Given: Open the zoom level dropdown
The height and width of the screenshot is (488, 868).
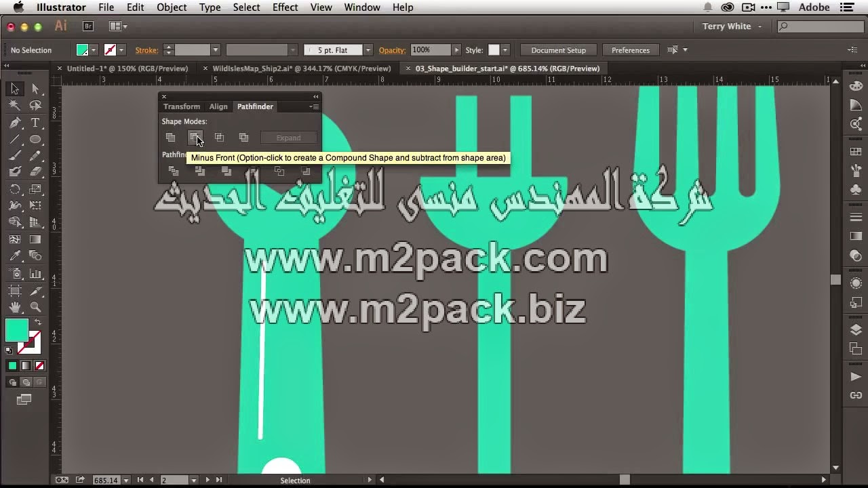Looking at the screenshot, I should 126,480.
